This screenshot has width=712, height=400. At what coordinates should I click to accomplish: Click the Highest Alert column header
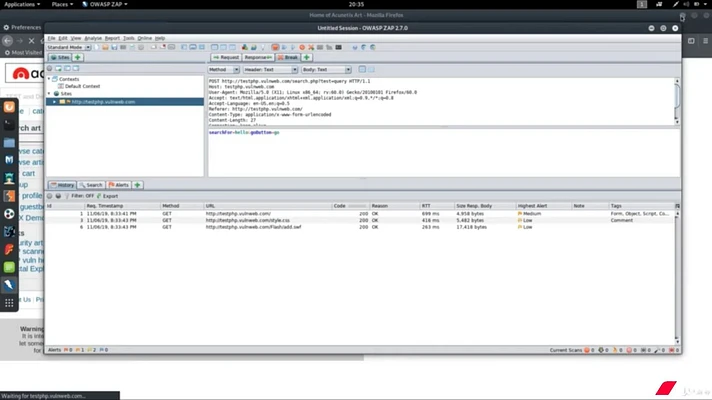(x=544, y=206)
